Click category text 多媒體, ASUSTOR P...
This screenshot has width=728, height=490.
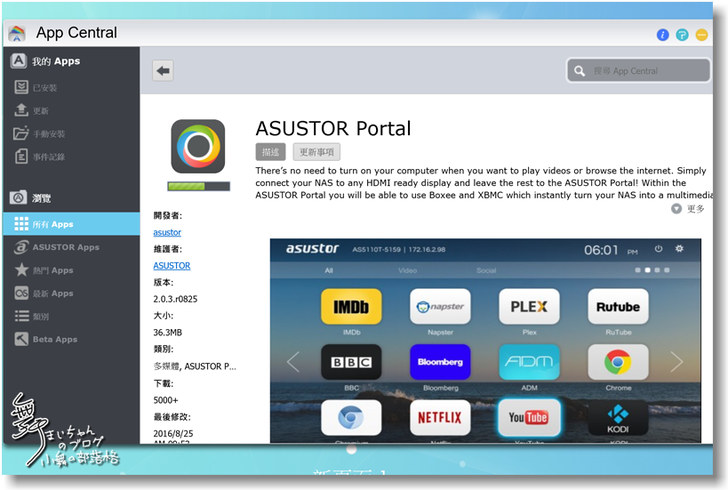pos(195,366)
